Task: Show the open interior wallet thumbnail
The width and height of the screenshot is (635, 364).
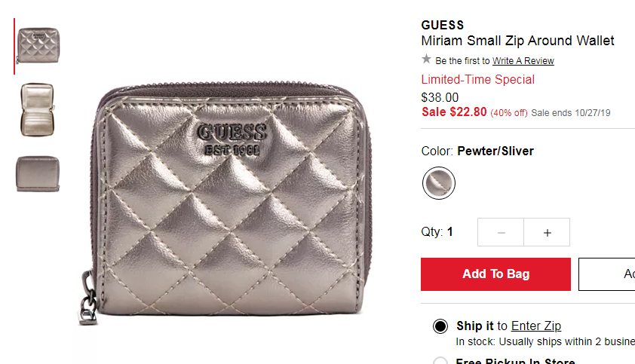Action: [37, 110]
